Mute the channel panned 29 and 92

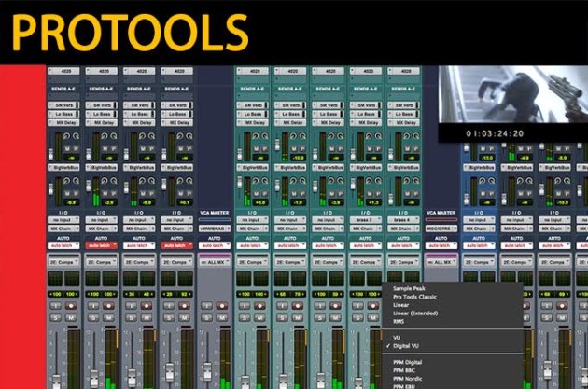[185, 318]
